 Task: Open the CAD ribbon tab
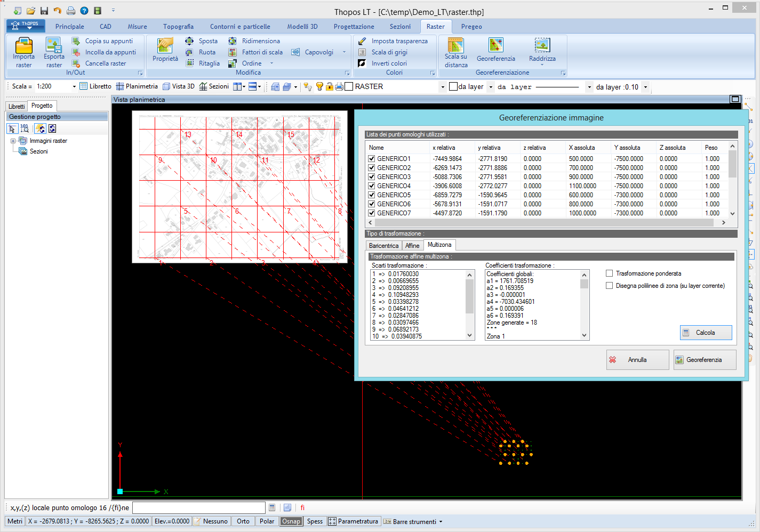(x=106, y=27)
